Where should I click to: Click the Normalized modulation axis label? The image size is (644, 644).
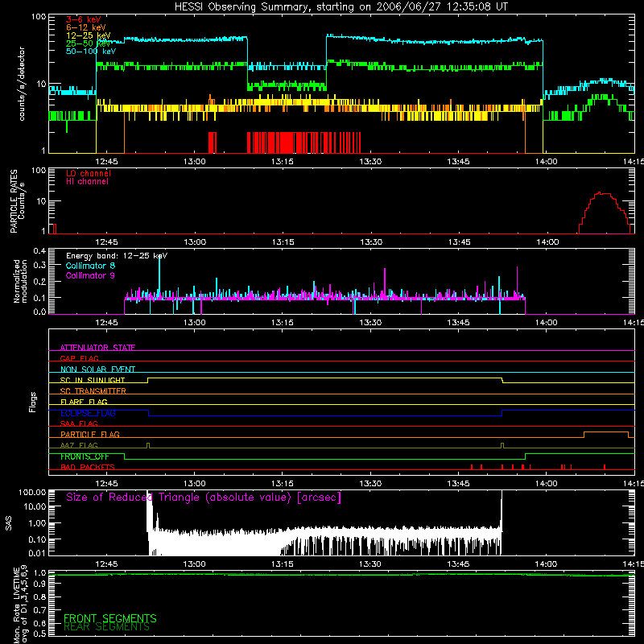(21, 281)
